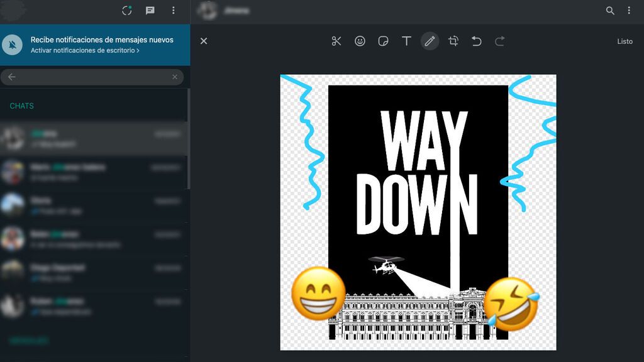Viewport: 644px width, 362px height.
Task: Select the Text tool
Action: [407, 41]
